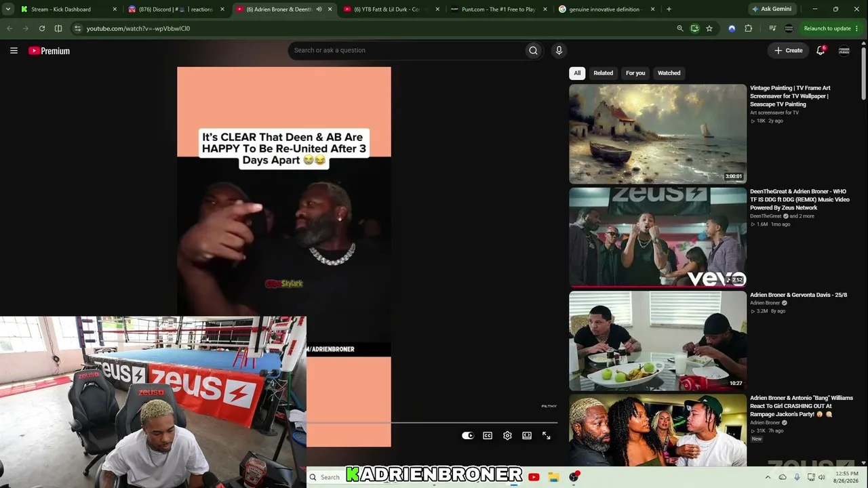Switch to genuine innovative definition tab
The width and height of the screenshot is (868, 488).
point(606,9)
